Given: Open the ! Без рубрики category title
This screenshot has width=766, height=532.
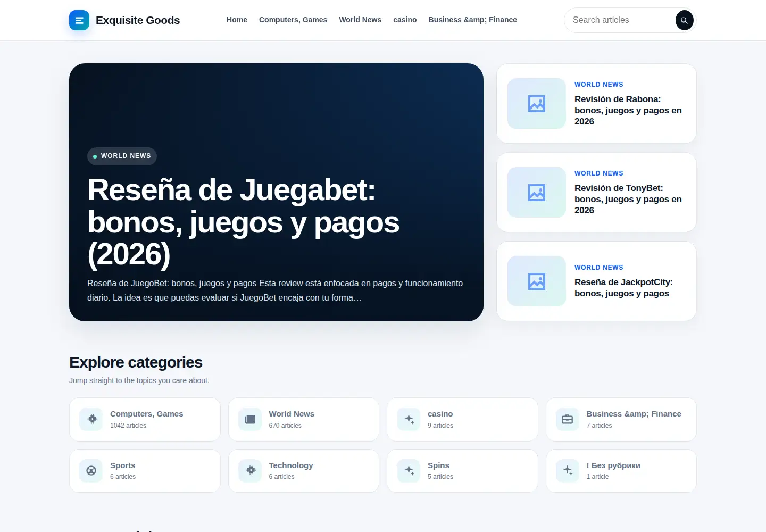Looking at the screenshot, I should (613, 465).
